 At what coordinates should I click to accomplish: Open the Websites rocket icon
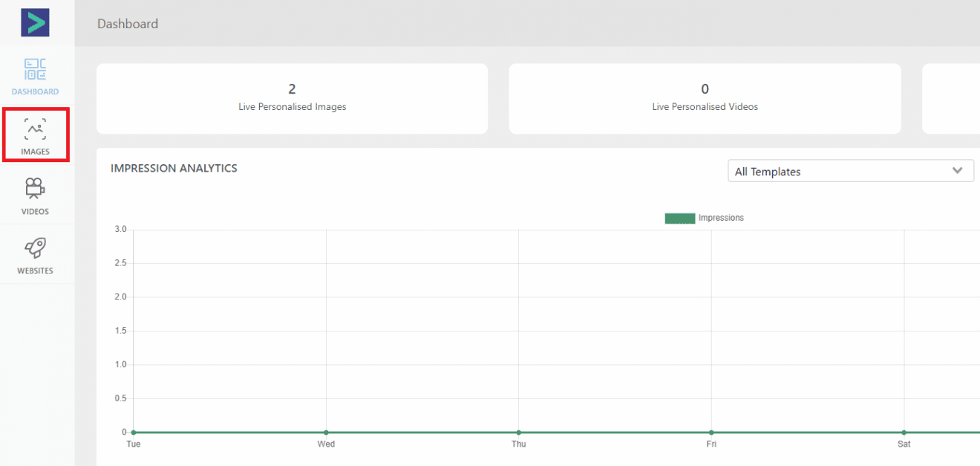click(35, 248)
